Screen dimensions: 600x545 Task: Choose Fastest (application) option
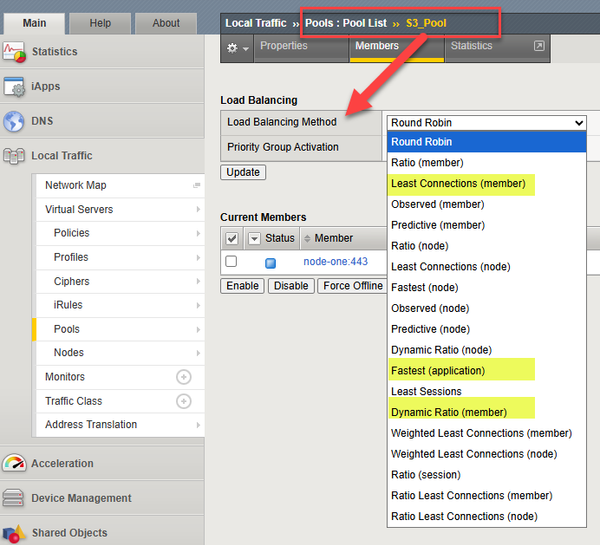coord(486,371)
